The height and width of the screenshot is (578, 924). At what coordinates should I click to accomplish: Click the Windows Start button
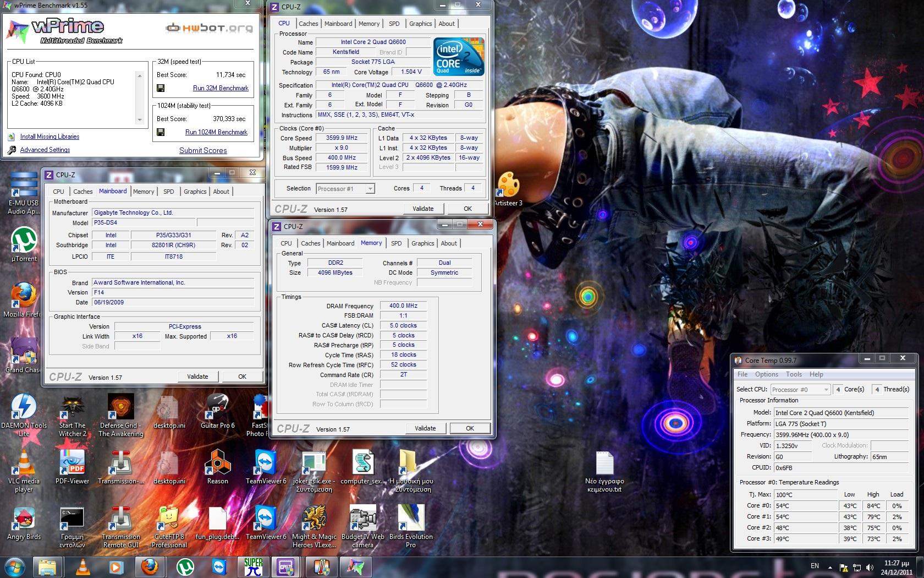(x=14, y=567)
